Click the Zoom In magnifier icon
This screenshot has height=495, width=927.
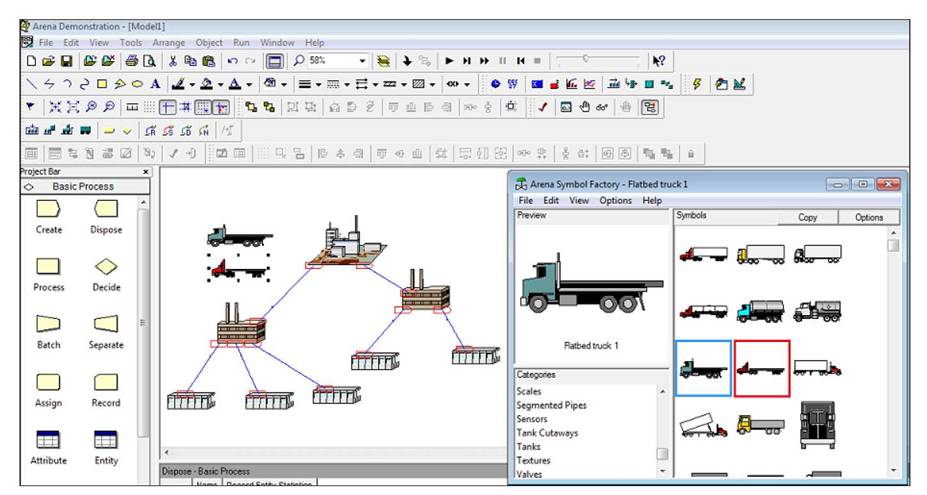[x=91, y=107]
